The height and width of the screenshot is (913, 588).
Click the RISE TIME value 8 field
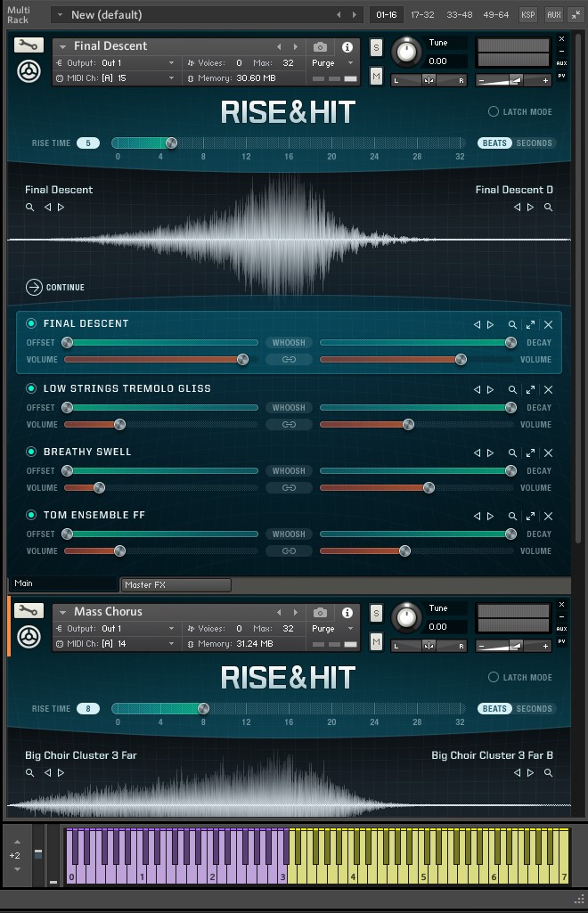(x=88, y=709)
